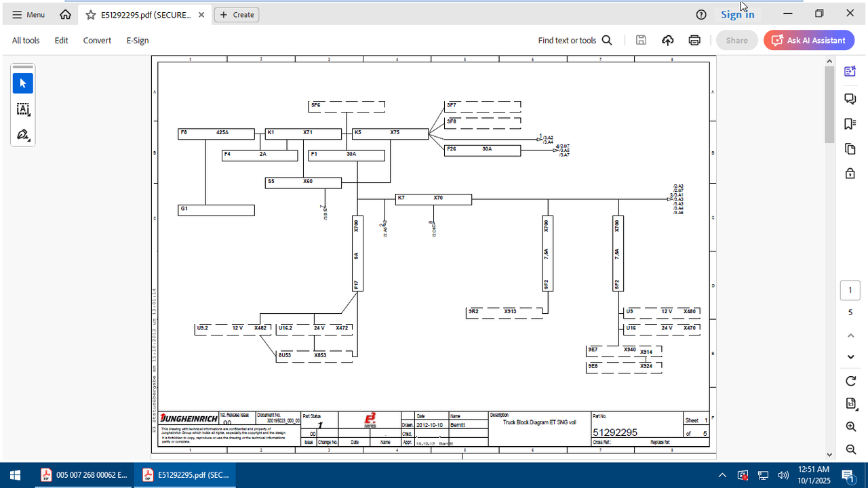Open the Bookmarks panel icon
This screenshot has width=868, height=488.
(x=850, y=123)
